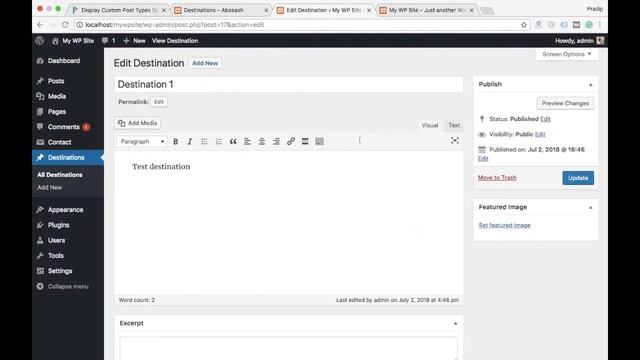
Task: Click the Test destination editor text
Action: [161, 167]
